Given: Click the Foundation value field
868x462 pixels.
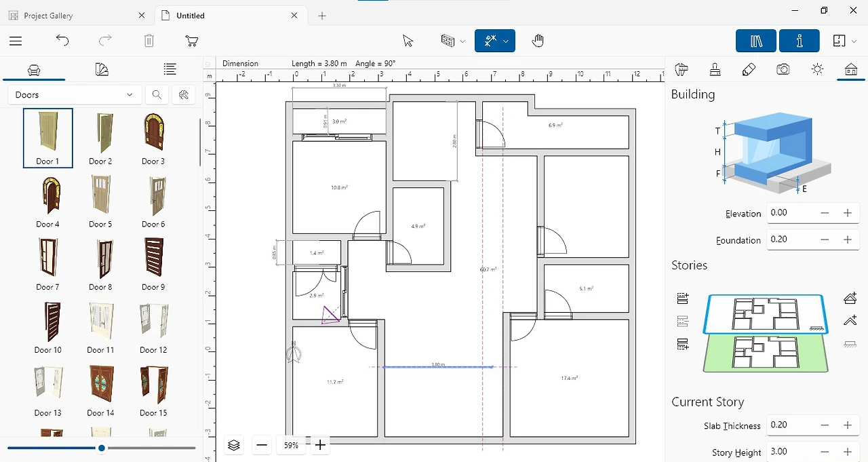Looking at the screenshot, I should click(789, 239).
